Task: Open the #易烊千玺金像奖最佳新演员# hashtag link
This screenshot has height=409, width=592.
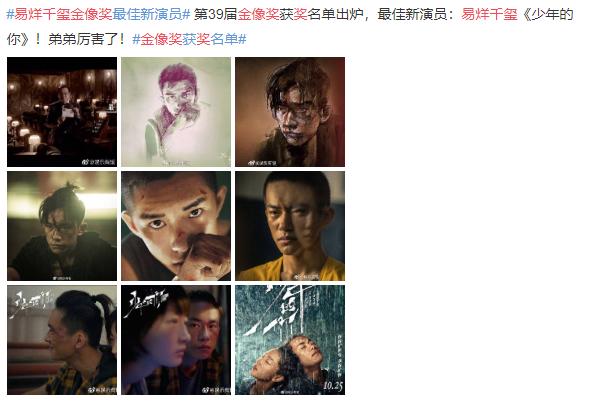Action: 98,15
